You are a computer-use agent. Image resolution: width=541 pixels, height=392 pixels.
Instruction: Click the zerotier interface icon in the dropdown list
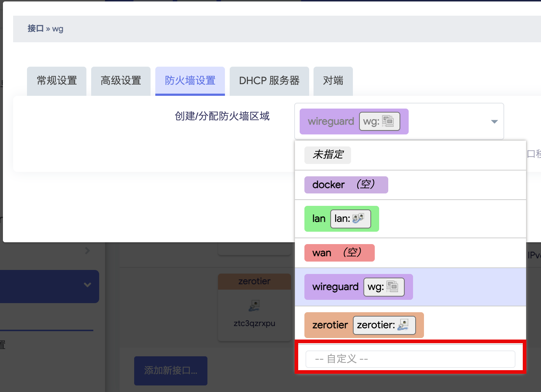(403, 325)
